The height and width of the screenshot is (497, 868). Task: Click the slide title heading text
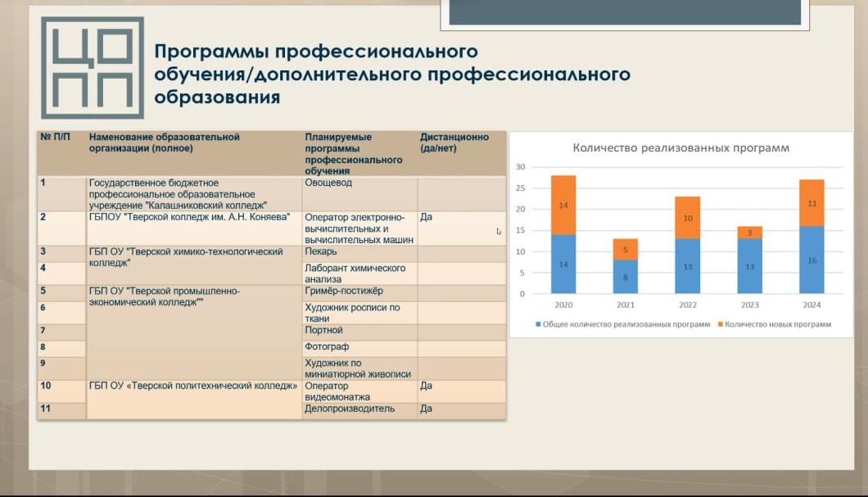(391, 75)
